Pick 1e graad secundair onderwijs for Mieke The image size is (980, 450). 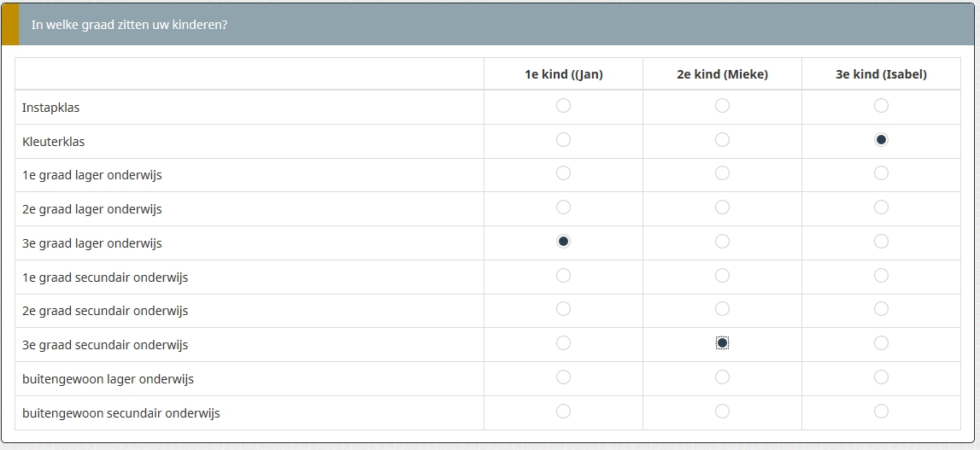pos(722,275)
